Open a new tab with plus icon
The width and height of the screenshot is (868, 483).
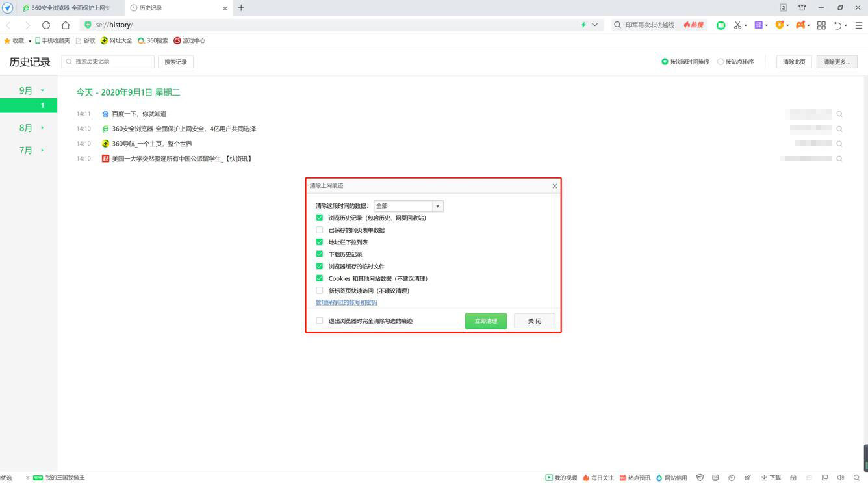pyautogui.click(x=241, y=8)
